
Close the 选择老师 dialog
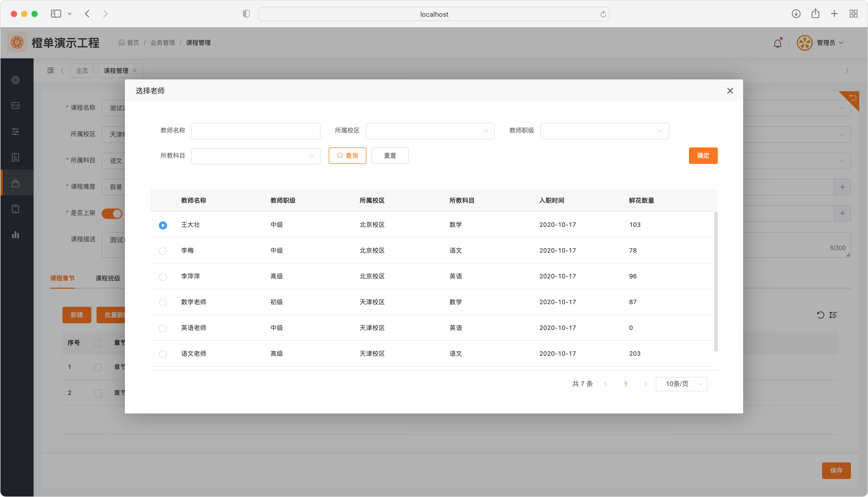click(730, 90)
